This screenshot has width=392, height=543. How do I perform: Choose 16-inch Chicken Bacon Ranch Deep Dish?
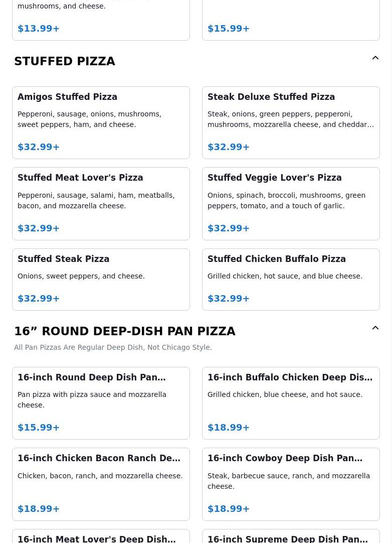(101, 484)
